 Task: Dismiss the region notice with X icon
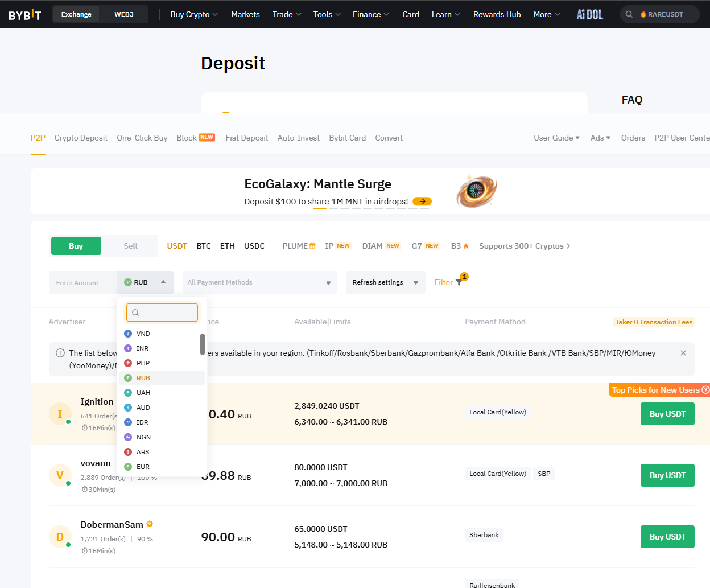[x=683, y=353]
